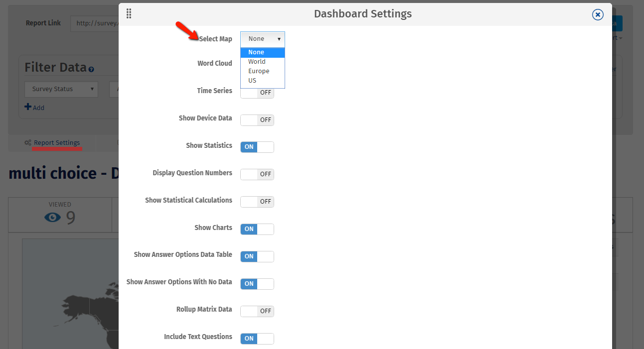The width and height of the screenshot is (644, 349).
Task: Select Europe in the map list
Action: click(x=259, y=71)
